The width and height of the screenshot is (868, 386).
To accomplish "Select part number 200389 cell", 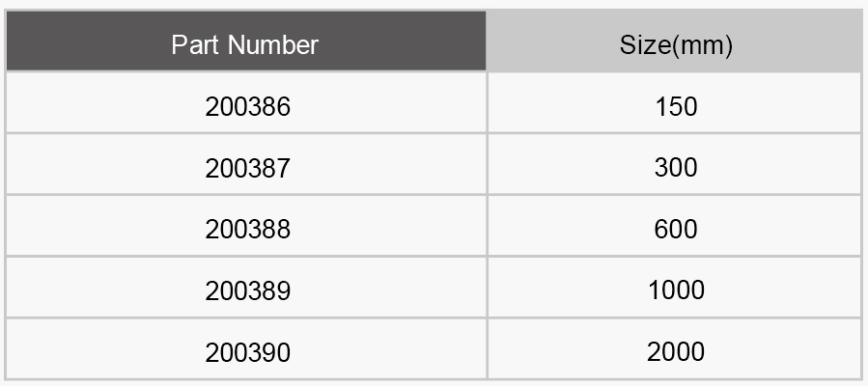I will pyautogui.click(x=246, y=287).
